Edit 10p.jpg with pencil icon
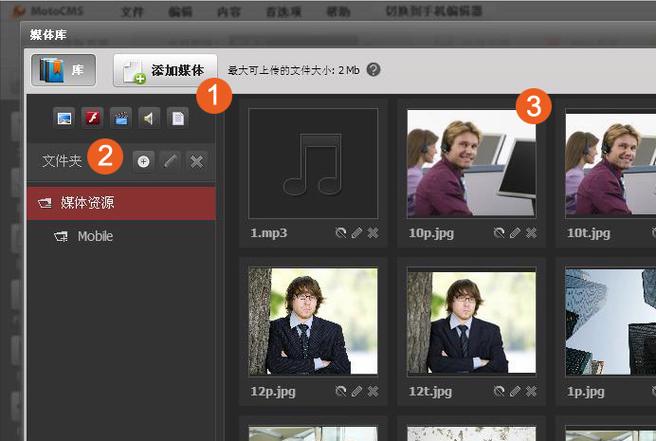Viewport: 656px width, 441px height. (x=515, y=233)
